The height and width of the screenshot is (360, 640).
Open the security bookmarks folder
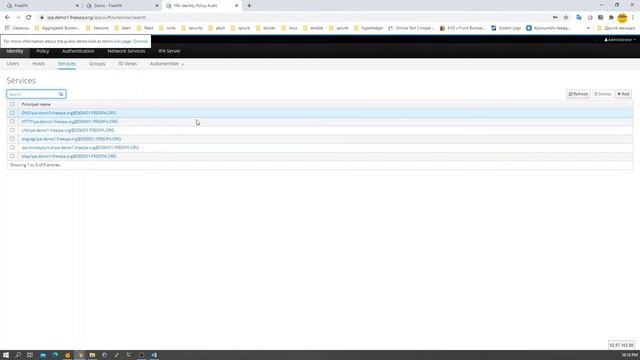[192, 28]
